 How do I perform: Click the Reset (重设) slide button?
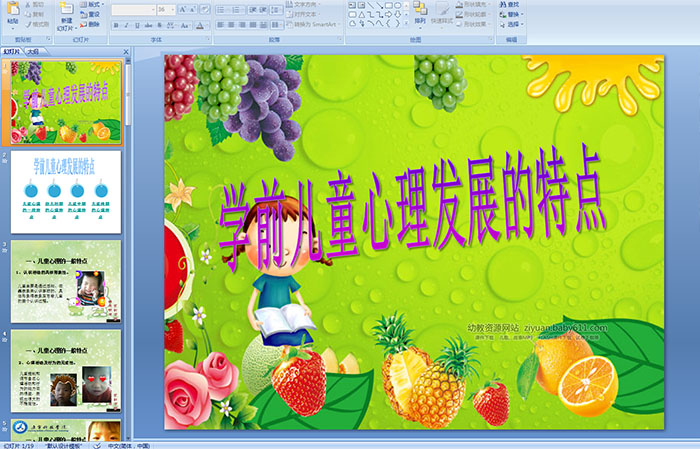[90, 14]
